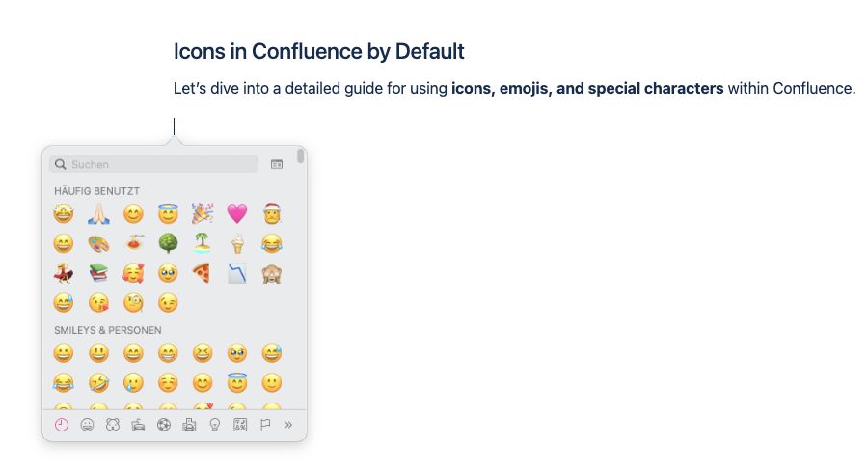868x473 pixels.
Task: Focus the Suchen search field
Action: 154,164
